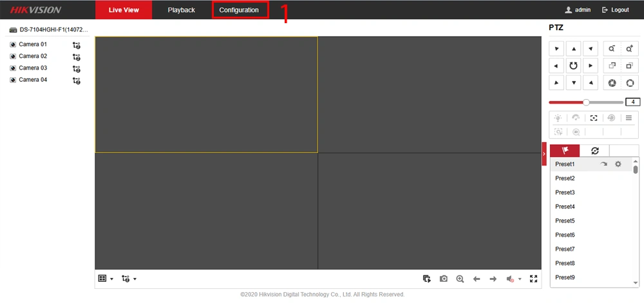Go to next page with right arrow
The height and width of the screenshot is (303, 644).
click(x=493, y=279)
